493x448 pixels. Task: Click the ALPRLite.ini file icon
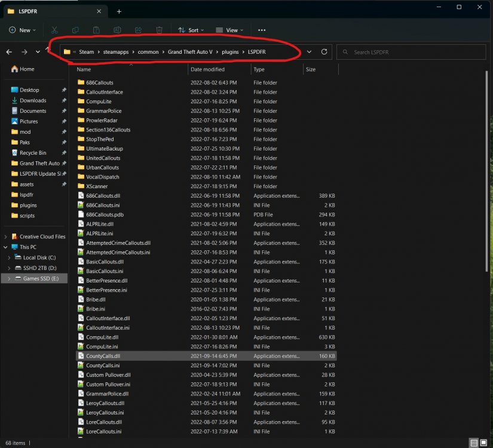click(81, 234)
